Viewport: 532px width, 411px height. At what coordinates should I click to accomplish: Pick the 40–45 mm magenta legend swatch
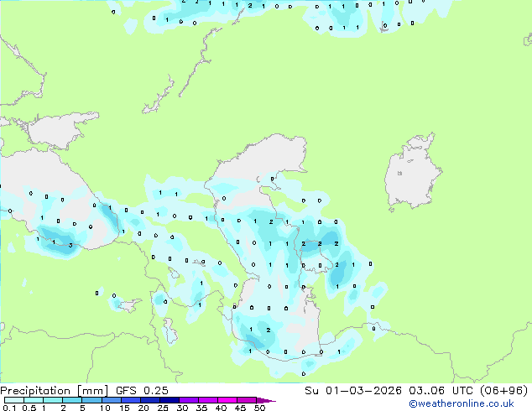pyautogui.click(x=227, y=400)
